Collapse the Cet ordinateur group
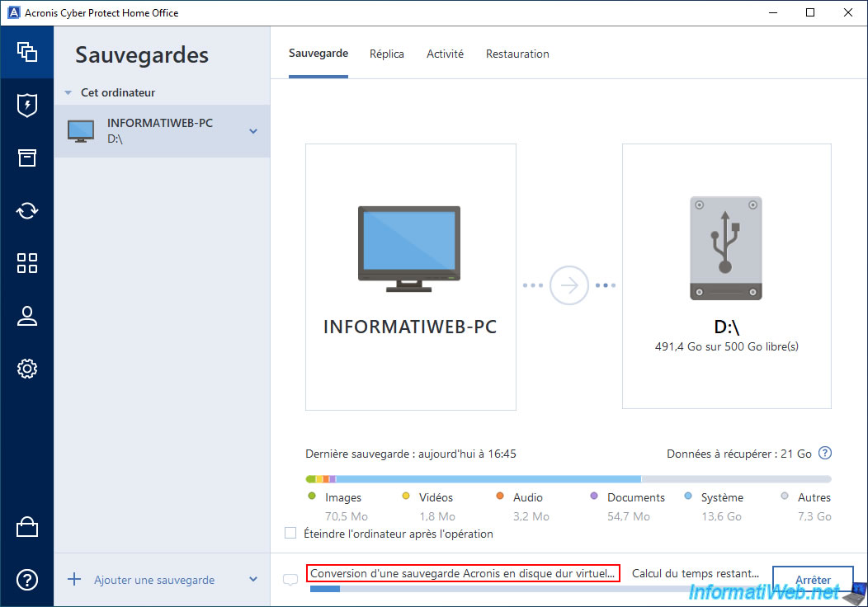This screenshot has width=868, height=607. [x=68, y=93]
